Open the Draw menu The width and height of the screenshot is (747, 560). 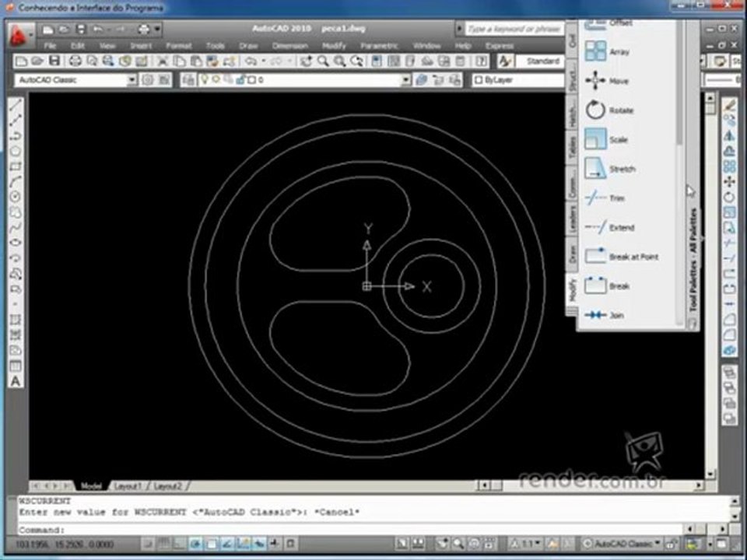pos(249,46)
